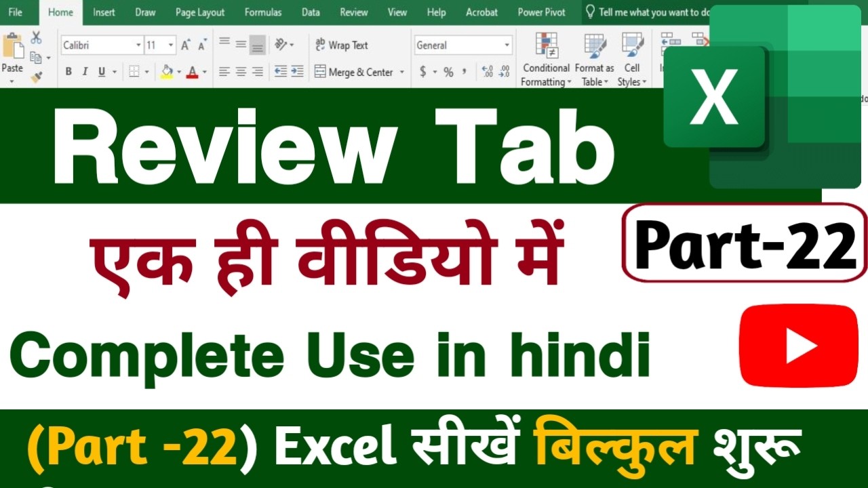The image size is (868, 488).
Task: Click the Orientation text-angle icon
Action: [x=280, y=45]
